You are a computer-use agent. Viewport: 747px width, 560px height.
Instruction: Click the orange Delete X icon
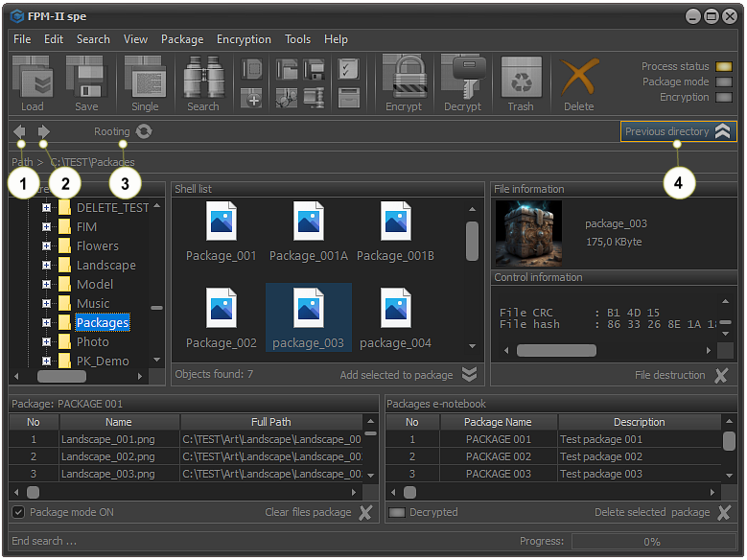[579, 77]
